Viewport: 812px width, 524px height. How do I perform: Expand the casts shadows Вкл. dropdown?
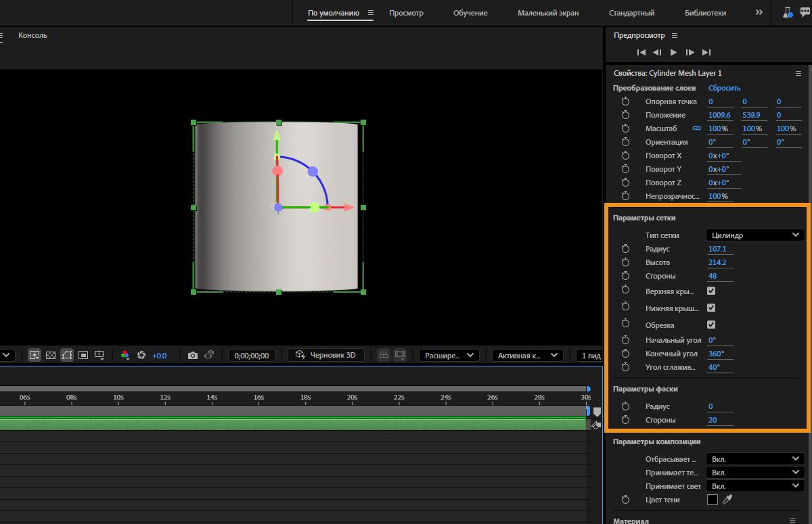(754, 458)
